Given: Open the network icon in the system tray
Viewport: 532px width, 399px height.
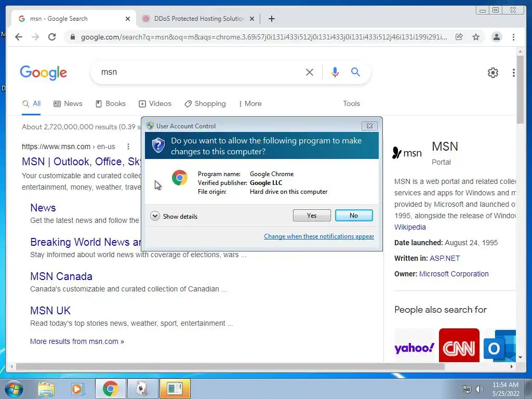Looking at the screenshot, I should tap(467, 389).
